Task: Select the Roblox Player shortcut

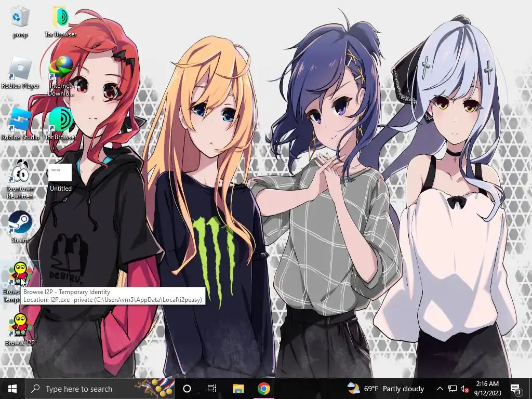Action: 20,73
